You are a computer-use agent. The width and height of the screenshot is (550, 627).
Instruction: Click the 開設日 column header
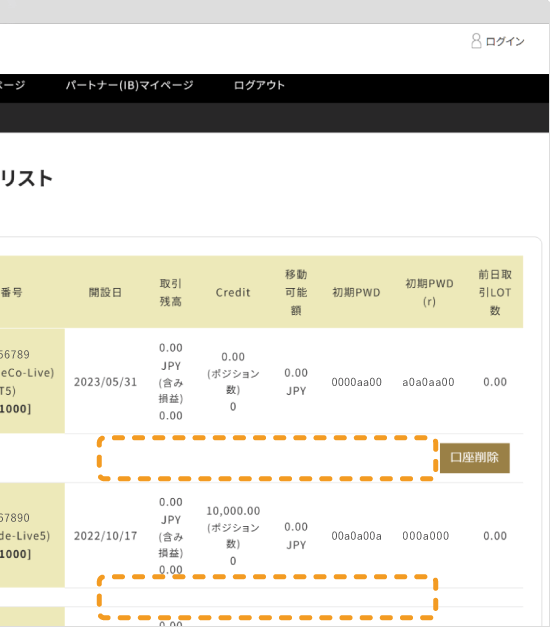105,292
